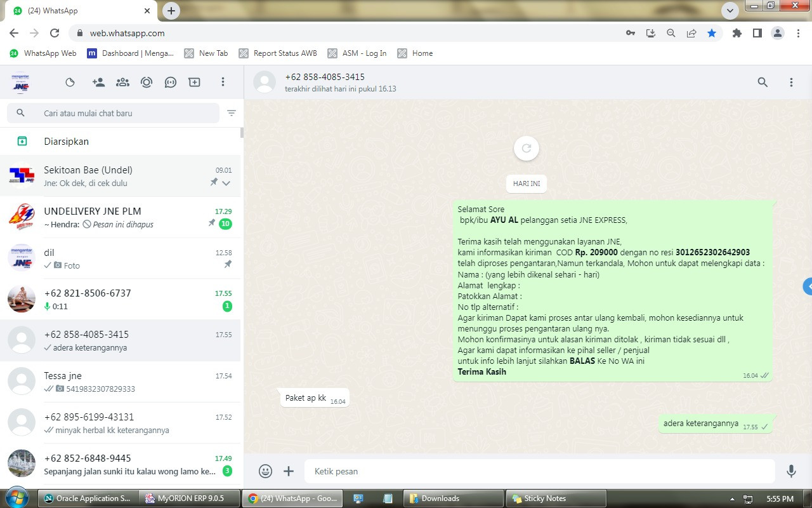Open the WhatsApp Web bookmark

(43, 53)
